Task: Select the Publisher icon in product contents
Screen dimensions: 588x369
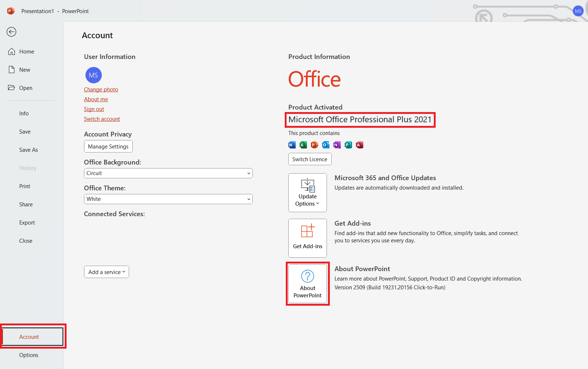Action: [x=348, y=144]
